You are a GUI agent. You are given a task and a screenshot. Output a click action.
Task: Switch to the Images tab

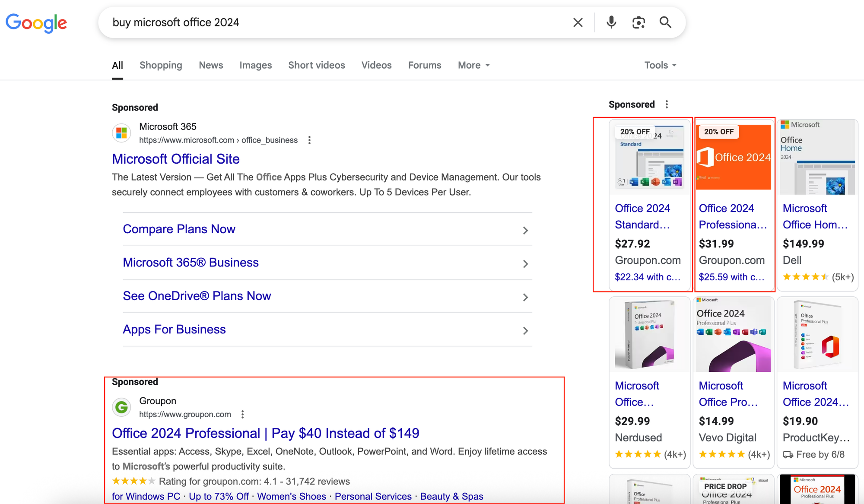click(x=256, y=65)
